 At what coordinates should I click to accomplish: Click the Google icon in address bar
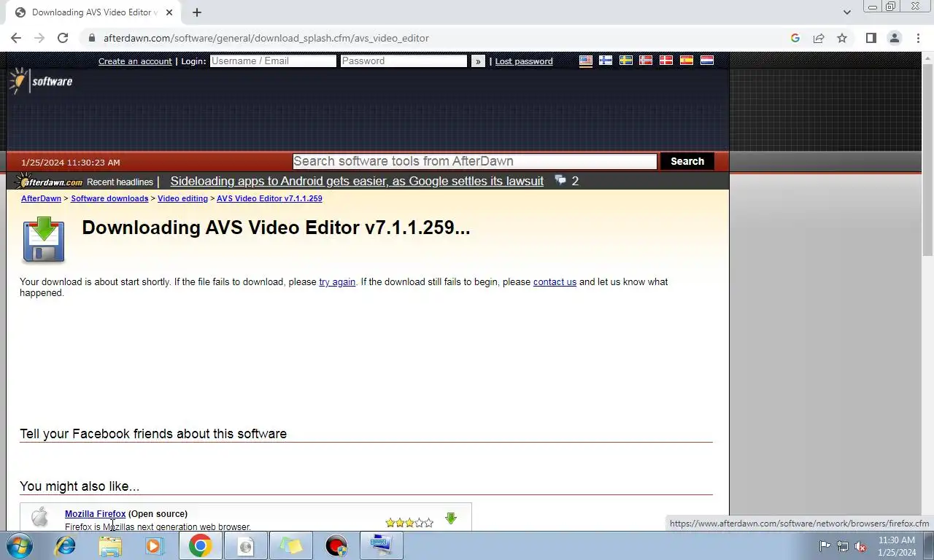pos(795,38)
